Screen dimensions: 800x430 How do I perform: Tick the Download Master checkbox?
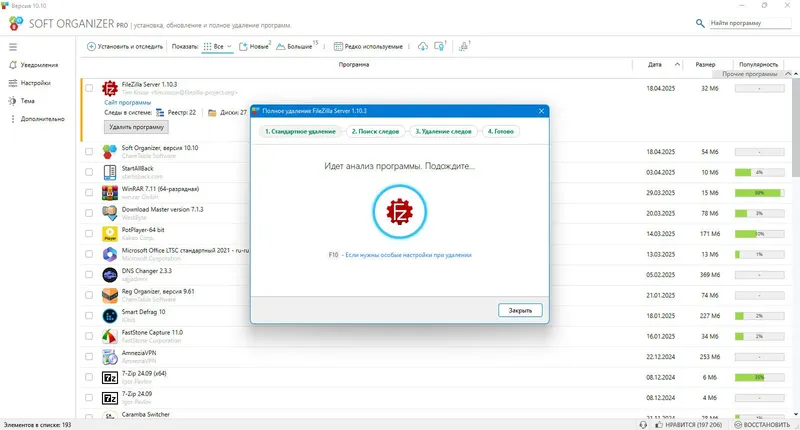(89, 213)
